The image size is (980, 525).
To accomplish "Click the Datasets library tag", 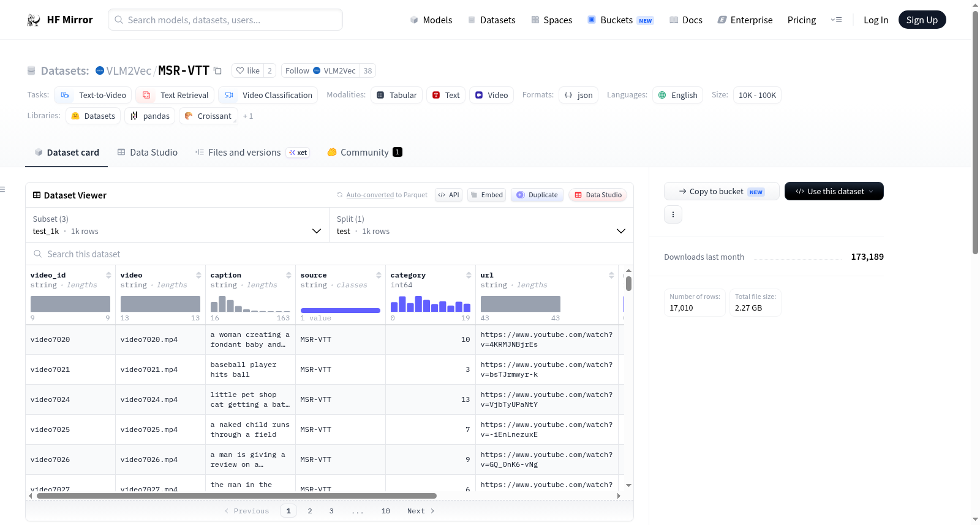I will pyautogui.click(x=93, y=116).
